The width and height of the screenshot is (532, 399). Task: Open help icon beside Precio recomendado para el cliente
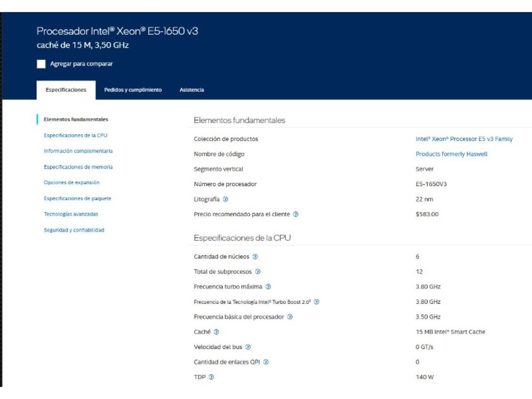(296, 214)
